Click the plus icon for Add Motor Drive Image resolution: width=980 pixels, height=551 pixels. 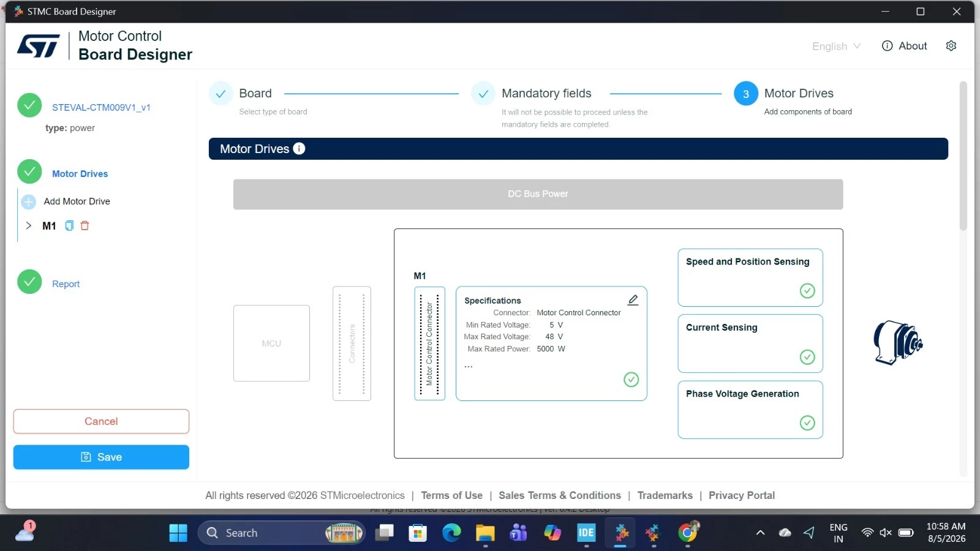point(28,201)
